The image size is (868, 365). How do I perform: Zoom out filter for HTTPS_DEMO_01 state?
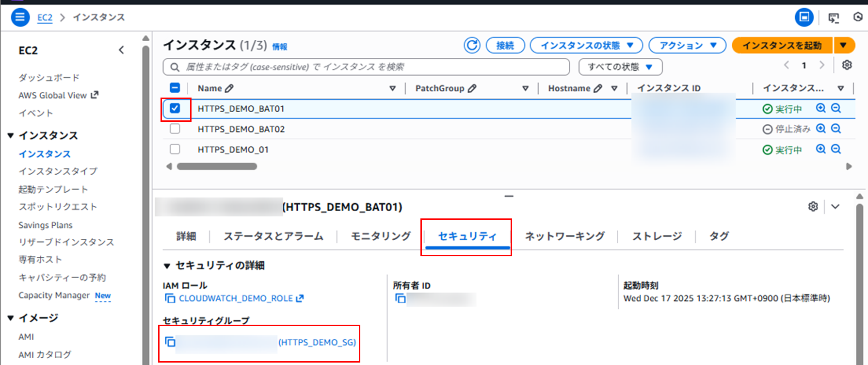click(x=836, y=149)
